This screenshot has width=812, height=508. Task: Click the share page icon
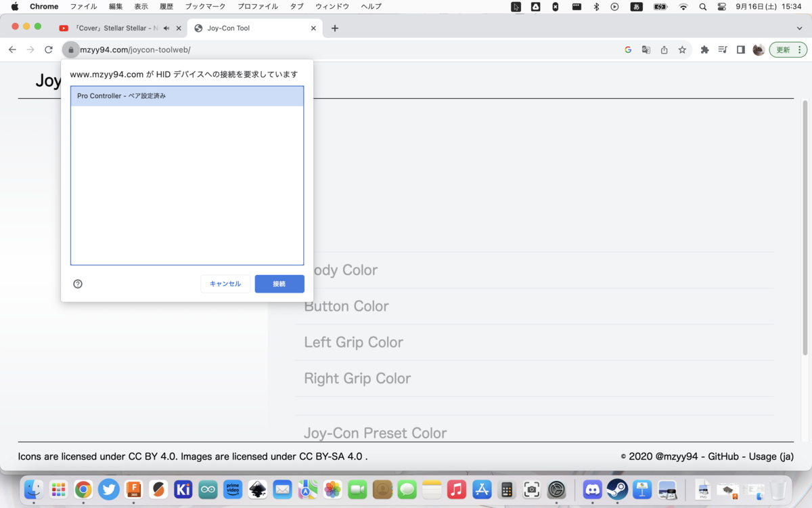(664, 50)
